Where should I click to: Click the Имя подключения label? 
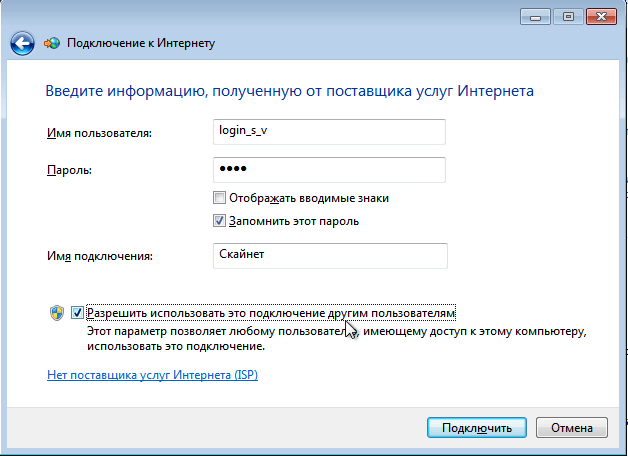(100, 257)
